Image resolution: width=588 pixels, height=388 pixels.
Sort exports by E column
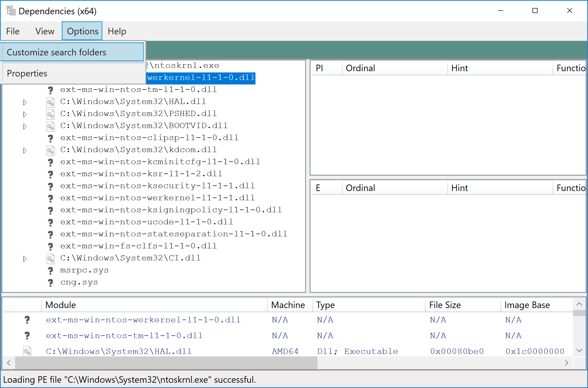(327, 188)
